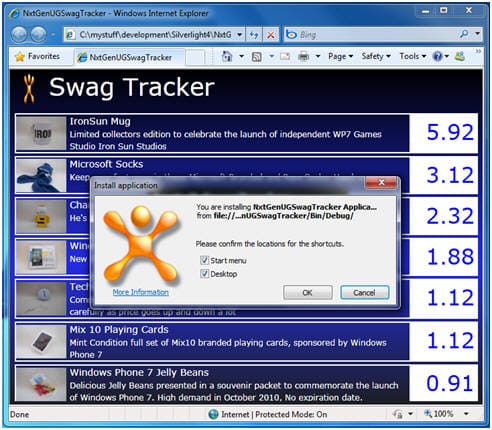Click the Messenger people icon in toolbar
Image resolution: width=492 pixels, height=430 pixels.
pyautogui.click(x=460, y=56)
